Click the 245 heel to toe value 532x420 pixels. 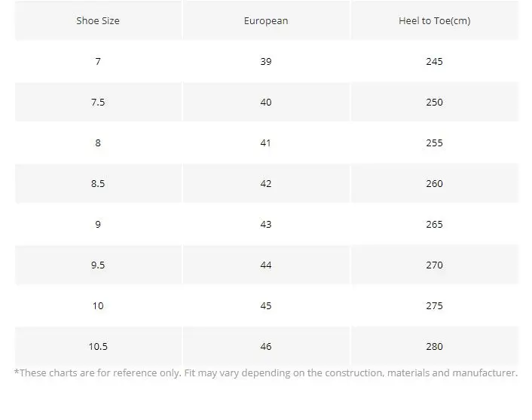point(435,62)
